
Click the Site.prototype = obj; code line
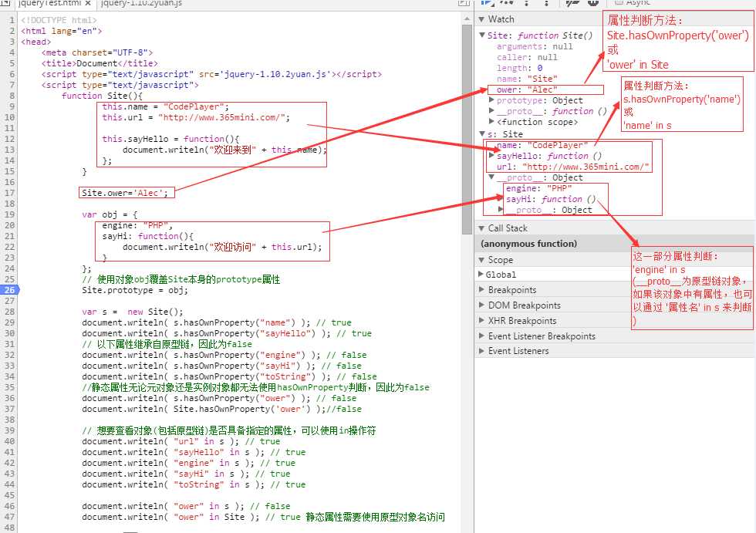[135, 290]
